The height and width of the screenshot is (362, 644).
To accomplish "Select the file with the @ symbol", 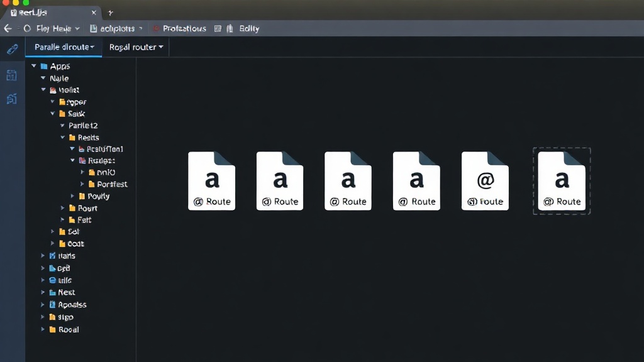I will (x=485, y=181).
